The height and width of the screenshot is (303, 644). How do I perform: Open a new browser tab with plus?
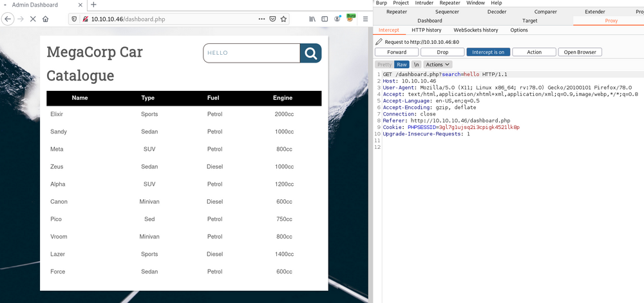[94, 5]
